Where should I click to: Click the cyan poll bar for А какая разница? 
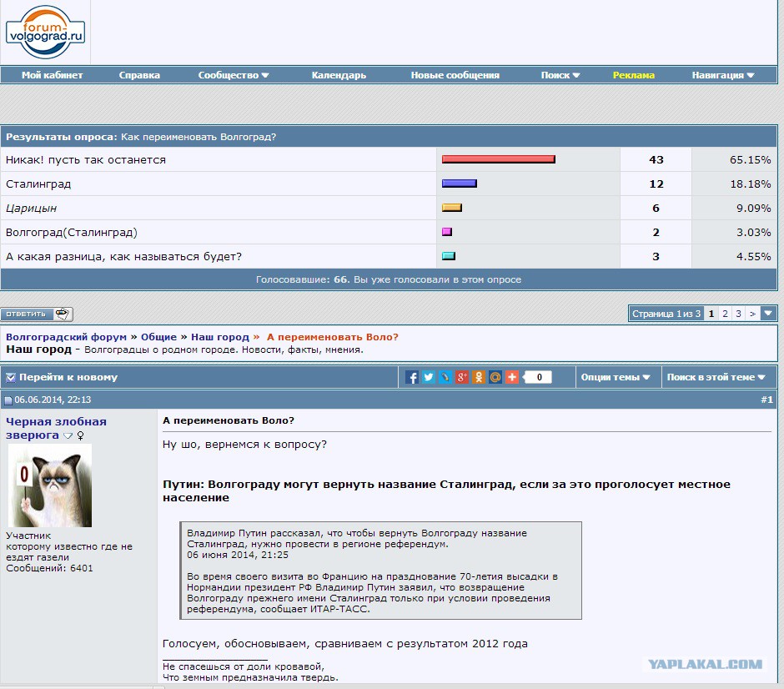[x=449, y=256]
